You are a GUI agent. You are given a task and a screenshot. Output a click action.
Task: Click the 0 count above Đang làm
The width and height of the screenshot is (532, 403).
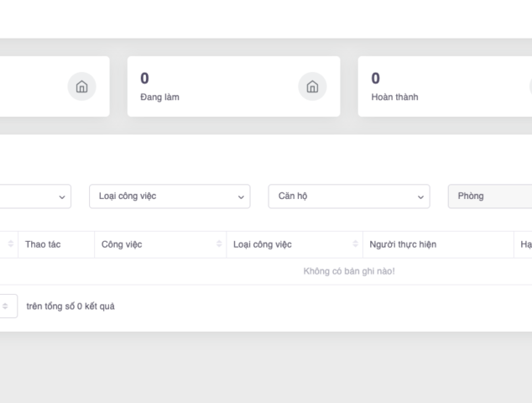pyautogui.click(x=144, y=79)
